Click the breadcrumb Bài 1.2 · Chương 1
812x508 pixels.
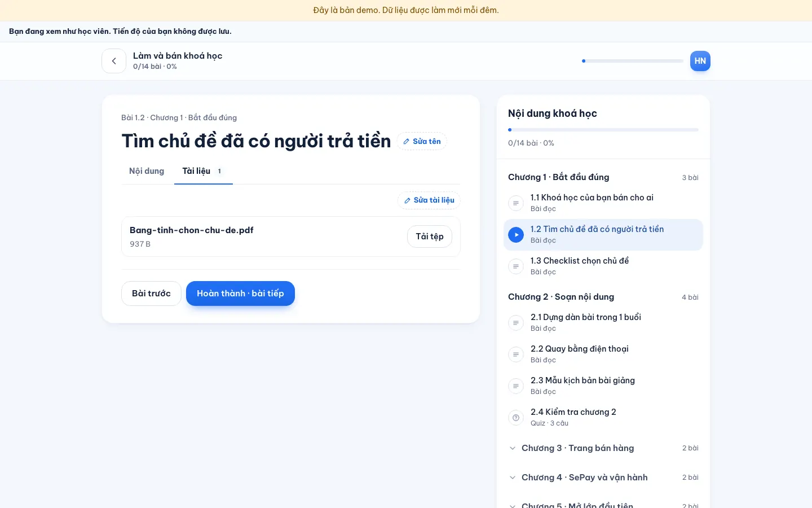(x=179, y=117)
